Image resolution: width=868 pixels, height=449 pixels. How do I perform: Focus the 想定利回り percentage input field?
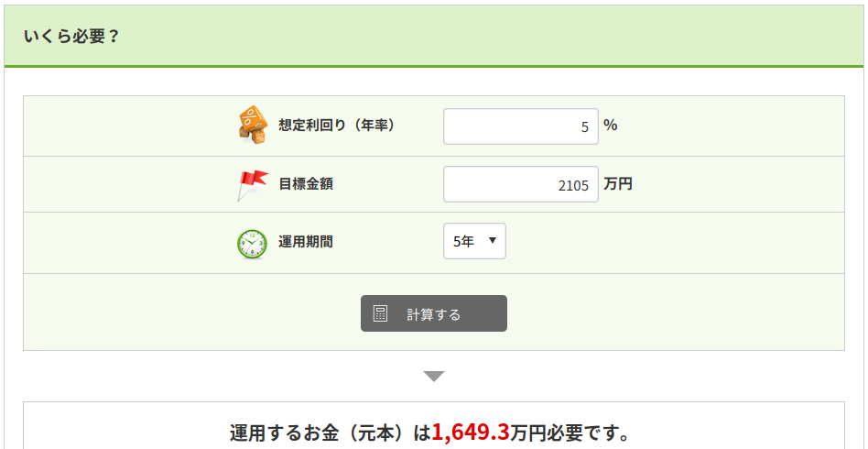521,126
